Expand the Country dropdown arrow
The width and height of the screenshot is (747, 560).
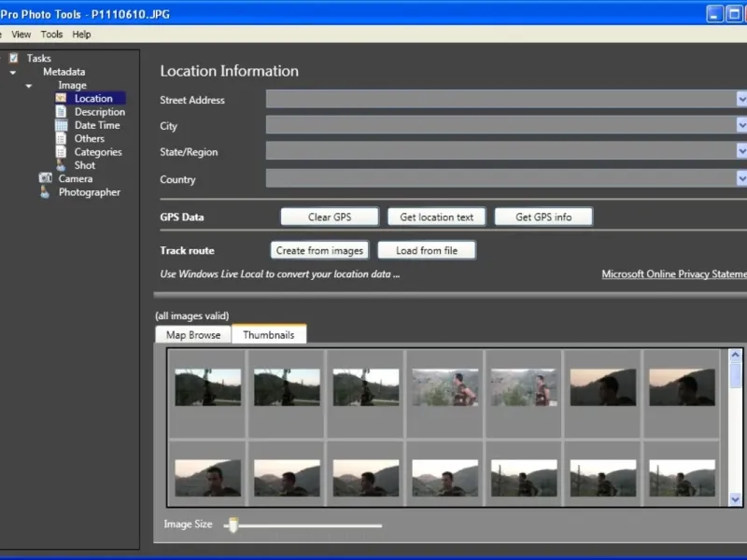(740, 178)
